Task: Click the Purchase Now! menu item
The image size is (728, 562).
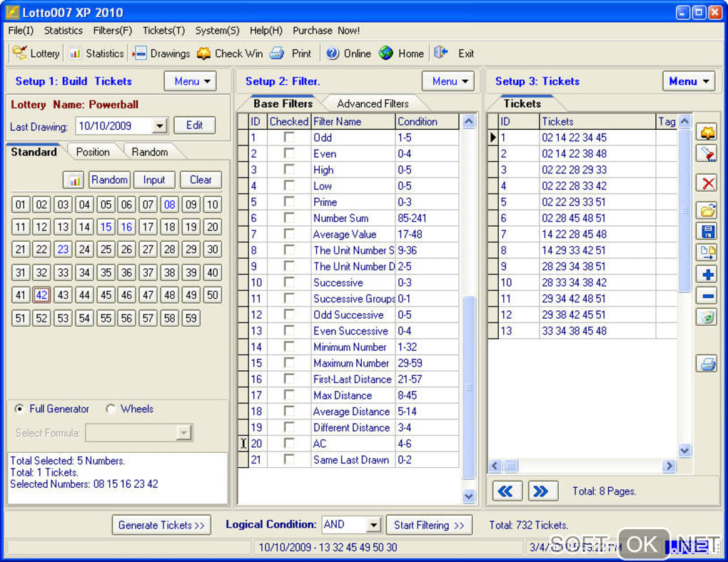Action: (326, 31)
